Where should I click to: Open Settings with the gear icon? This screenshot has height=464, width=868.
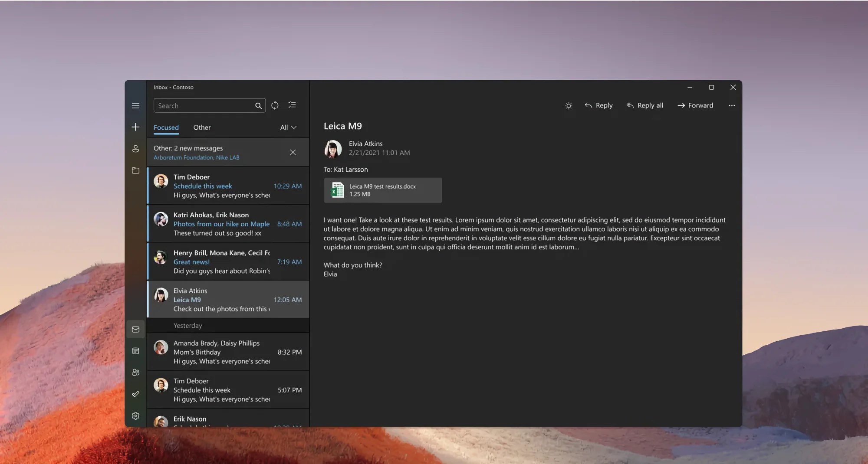(135, 416)
